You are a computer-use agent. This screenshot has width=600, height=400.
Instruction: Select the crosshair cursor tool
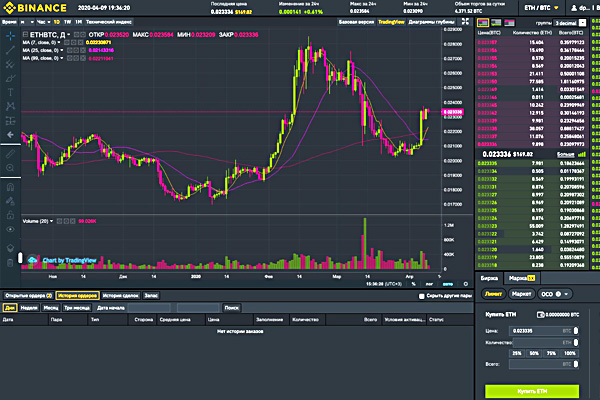tap(10, 36)
